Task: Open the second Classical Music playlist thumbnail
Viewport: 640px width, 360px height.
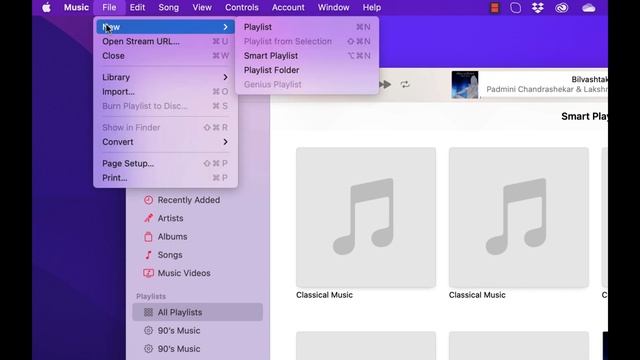Action: (518, 218)
